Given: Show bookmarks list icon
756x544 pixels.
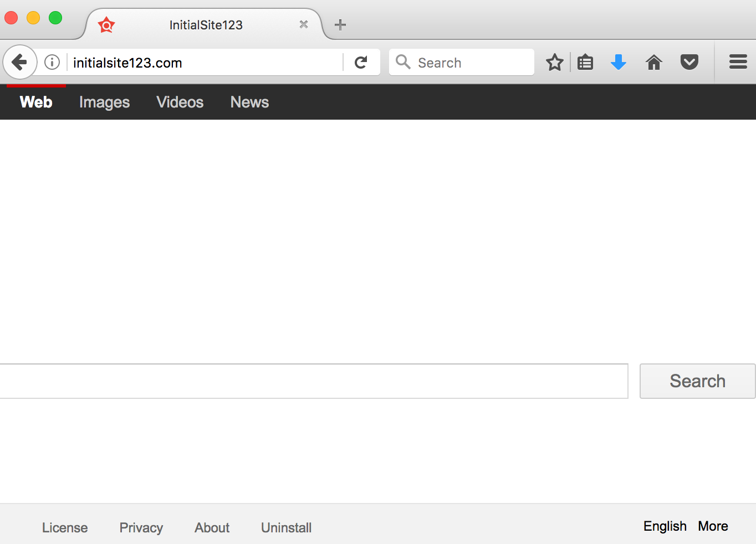Looking at the screenshot, I should pyautogui.click(x=585, y=63).
